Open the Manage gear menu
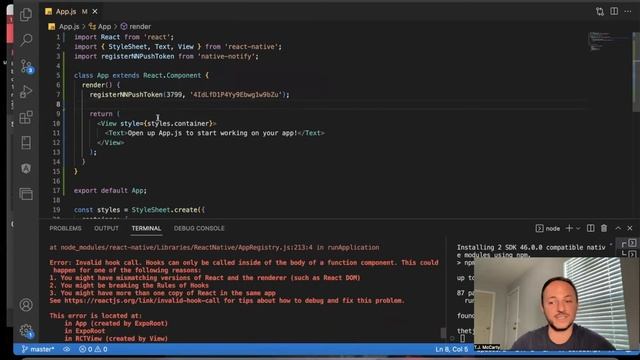The width and height of the screenshot is (640, 360). 27,331
